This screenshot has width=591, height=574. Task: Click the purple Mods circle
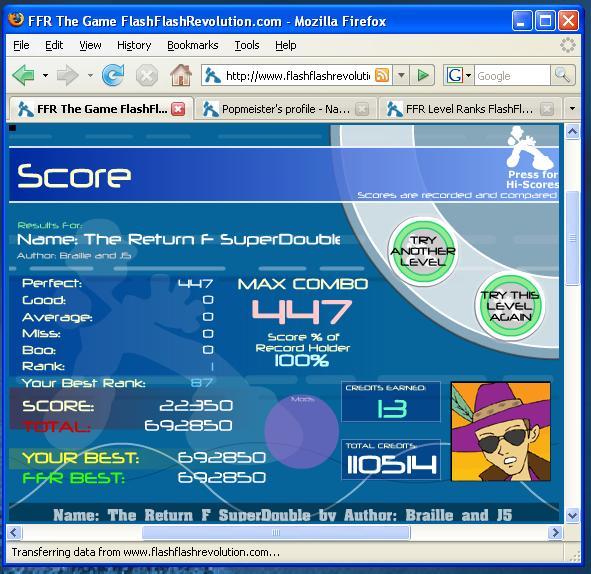(x=302, y=432)
